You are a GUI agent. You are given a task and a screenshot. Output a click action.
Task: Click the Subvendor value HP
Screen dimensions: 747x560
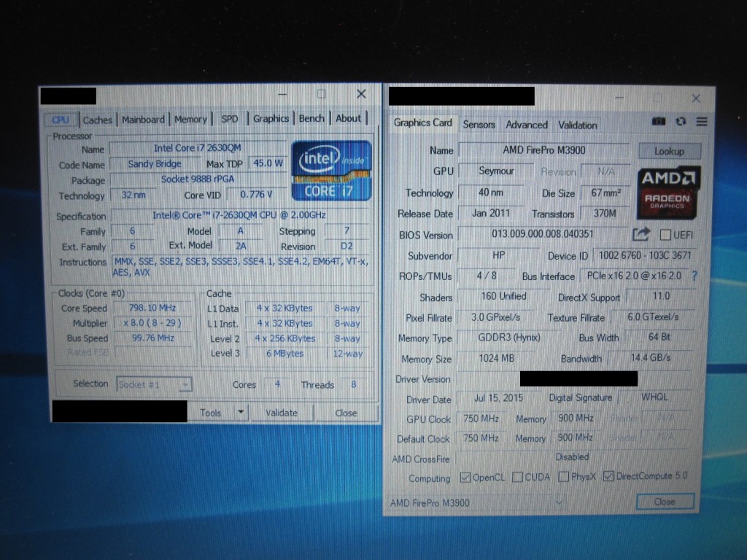499,255
